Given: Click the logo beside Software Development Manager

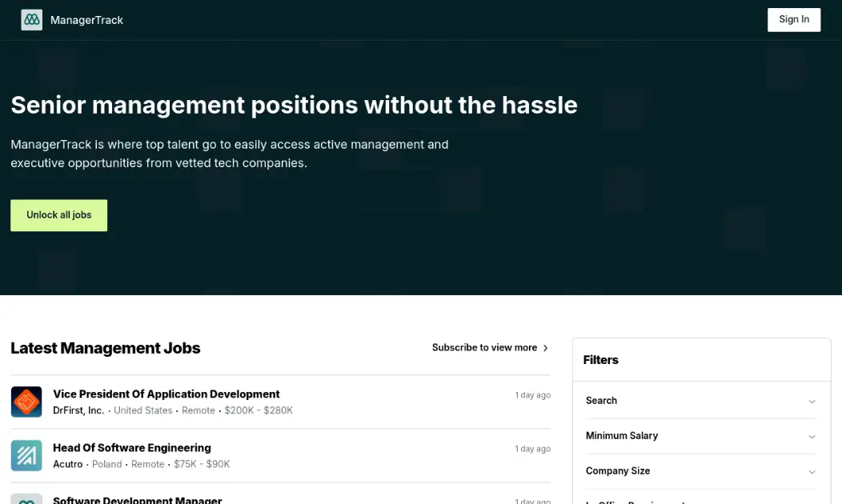Looking at the screenshot, I should tap(26, 499).
